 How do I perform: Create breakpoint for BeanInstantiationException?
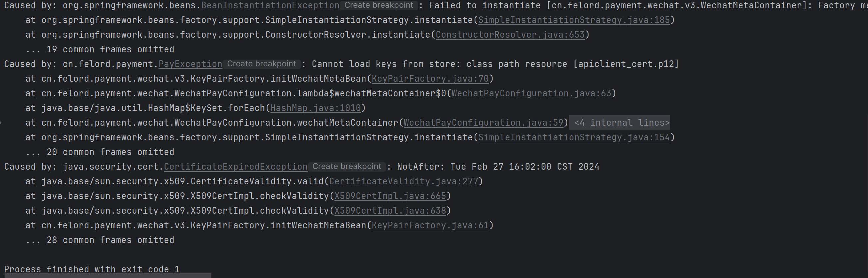[378, 5]
